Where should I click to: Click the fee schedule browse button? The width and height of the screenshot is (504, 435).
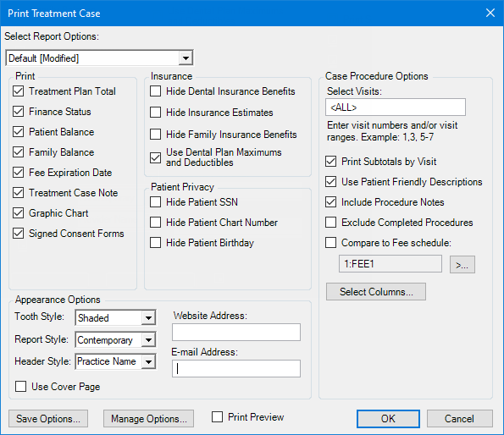tap(462, 265)
